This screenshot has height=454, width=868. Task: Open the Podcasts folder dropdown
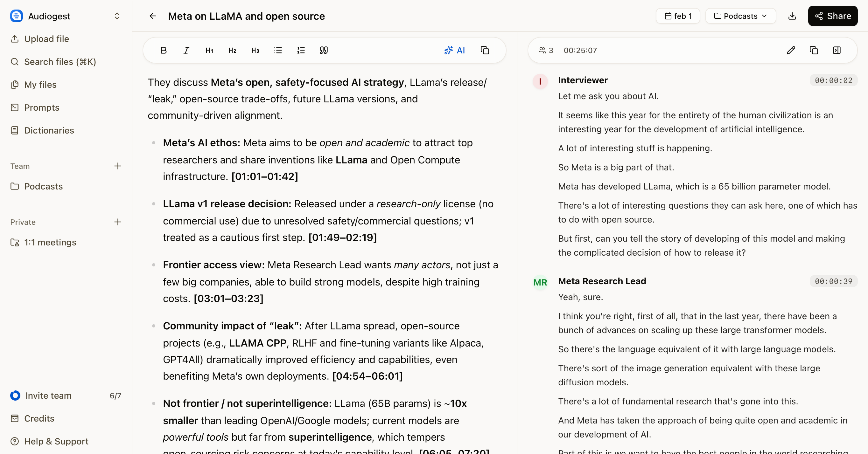(x=740, y=16)
